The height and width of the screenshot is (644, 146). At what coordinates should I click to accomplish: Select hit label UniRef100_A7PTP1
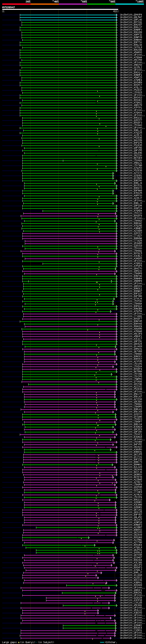click(131, 108)
